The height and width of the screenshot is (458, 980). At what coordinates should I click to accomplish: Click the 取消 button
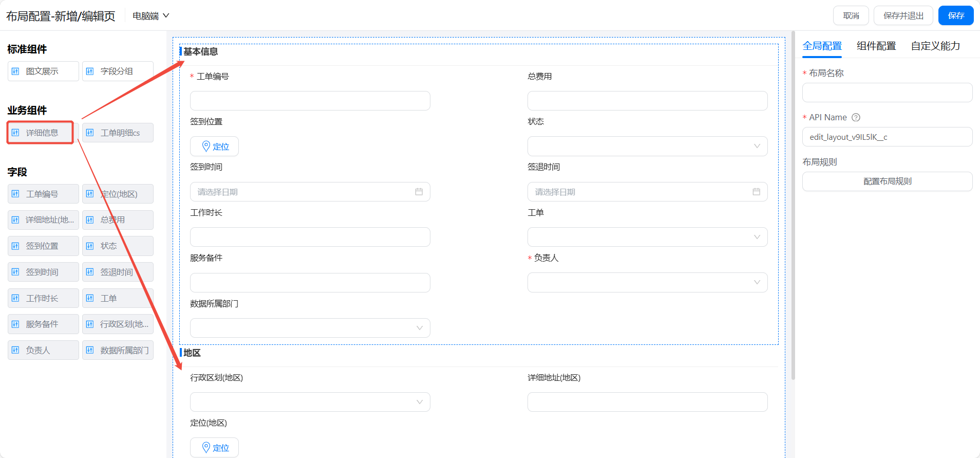click(x=851, y=15)
